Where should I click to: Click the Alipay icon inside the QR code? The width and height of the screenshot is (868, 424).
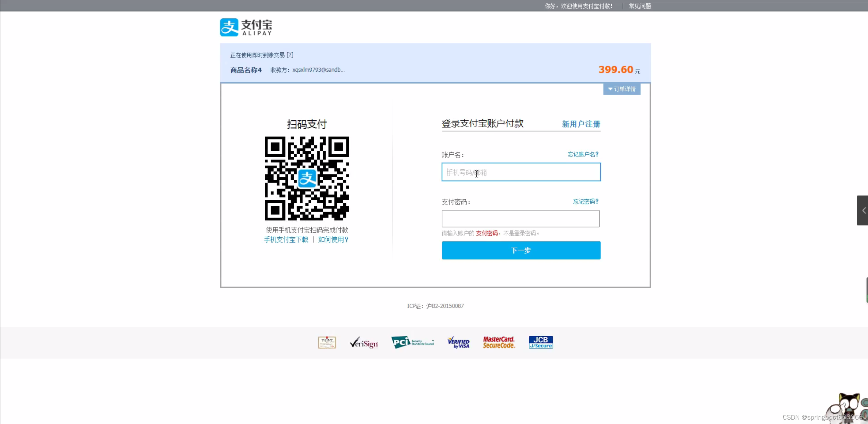coord(307,179)
